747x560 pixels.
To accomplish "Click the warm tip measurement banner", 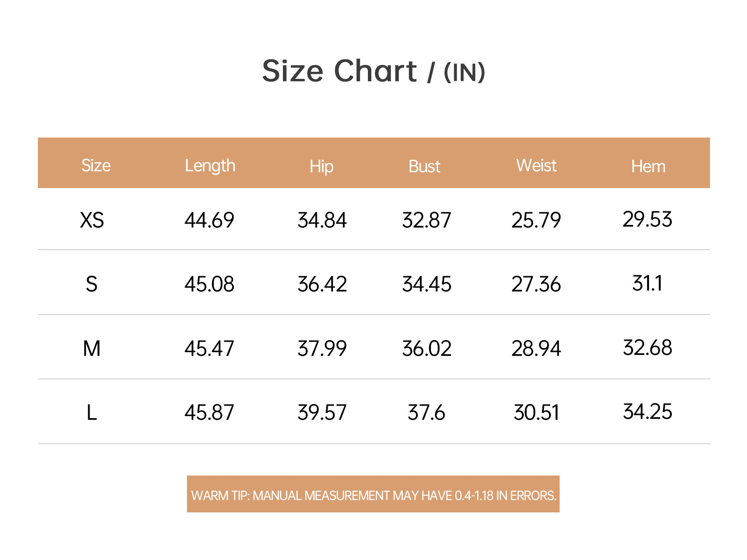I will coord(373,494).
